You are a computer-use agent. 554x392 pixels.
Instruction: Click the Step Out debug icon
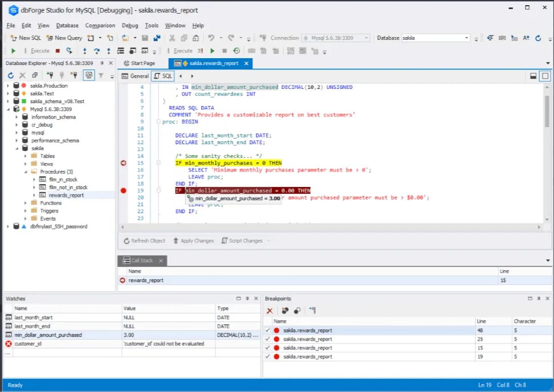pos(108,51)
